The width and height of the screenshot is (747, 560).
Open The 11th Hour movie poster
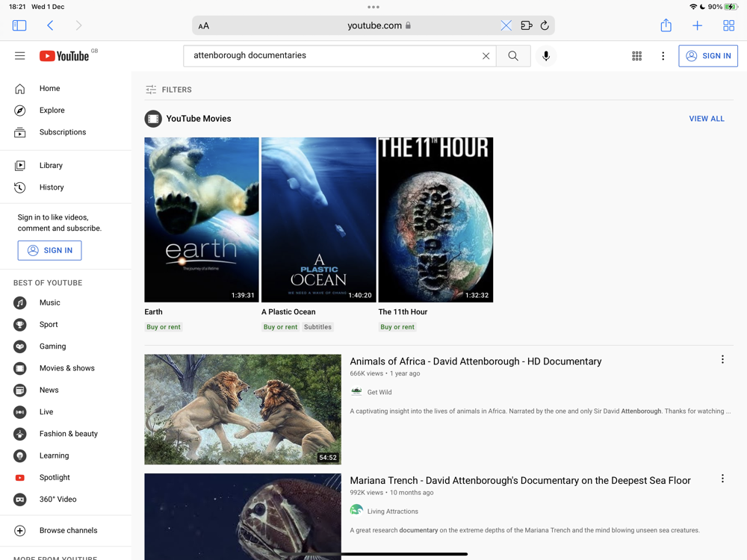point(436,220)
